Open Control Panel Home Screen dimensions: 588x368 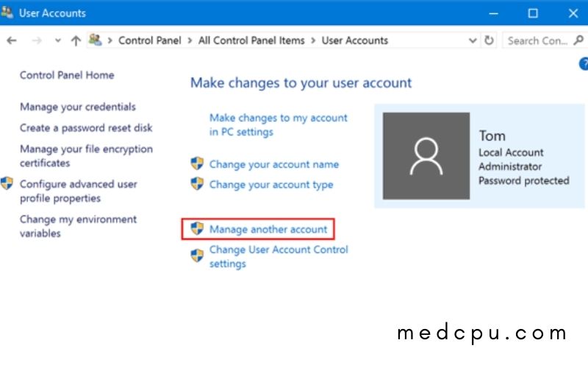point(67,75)
